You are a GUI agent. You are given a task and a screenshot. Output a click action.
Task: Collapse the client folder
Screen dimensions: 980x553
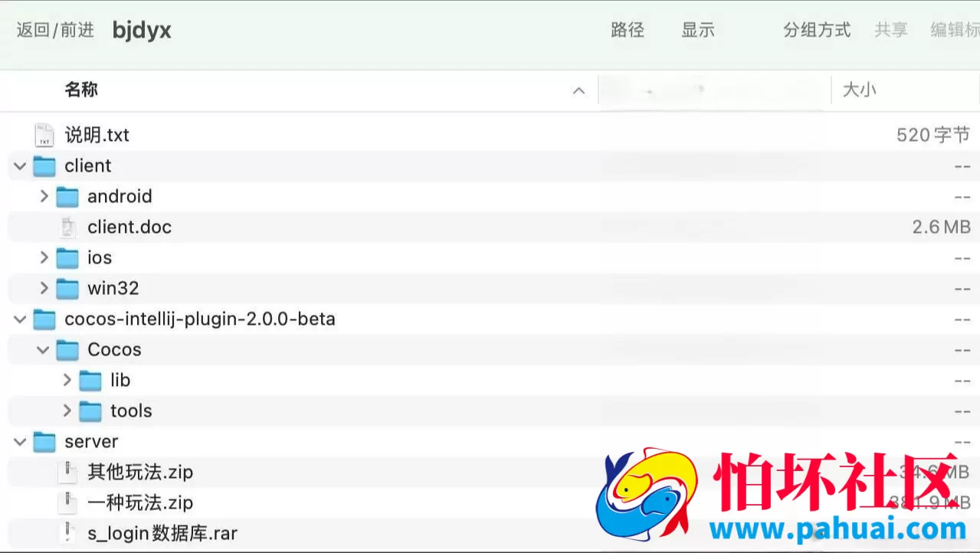coord(21,166)
